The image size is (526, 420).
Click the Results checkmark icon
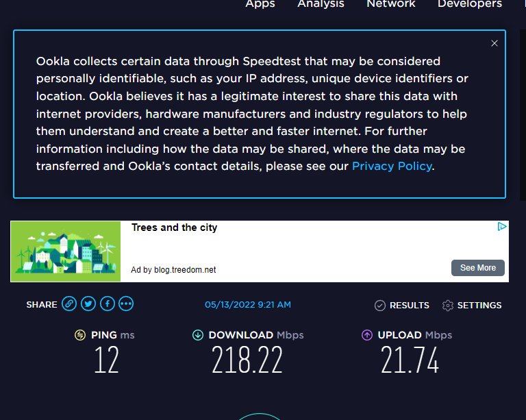379,306
